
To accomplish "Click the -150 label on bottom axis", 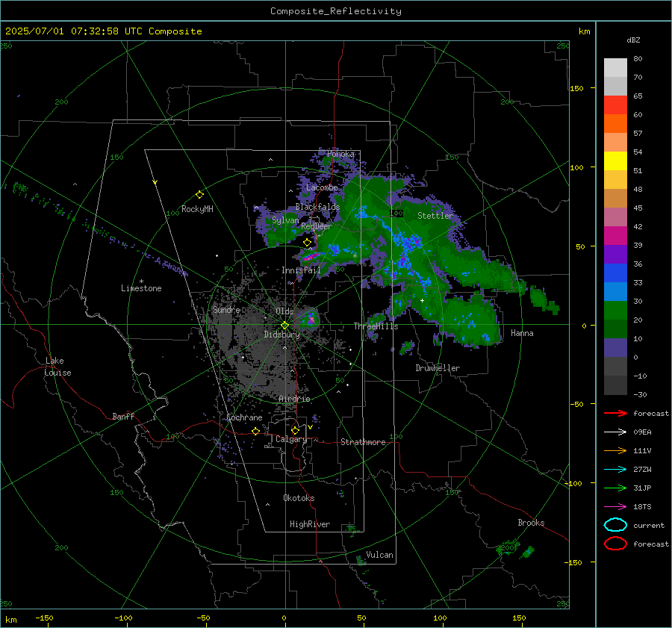I will pyautogui.click(x=44, y=618).
